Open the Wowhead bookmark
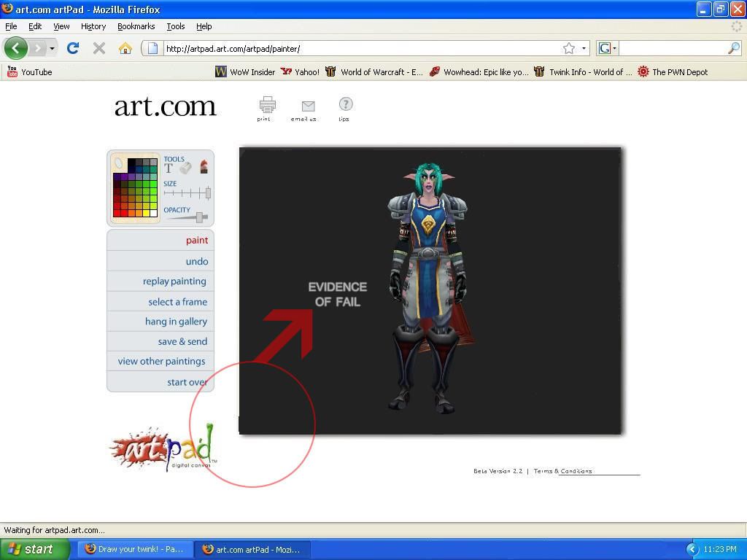Image resolution: width=747 pixels, height=560 pixels. [x=479, y=72]
